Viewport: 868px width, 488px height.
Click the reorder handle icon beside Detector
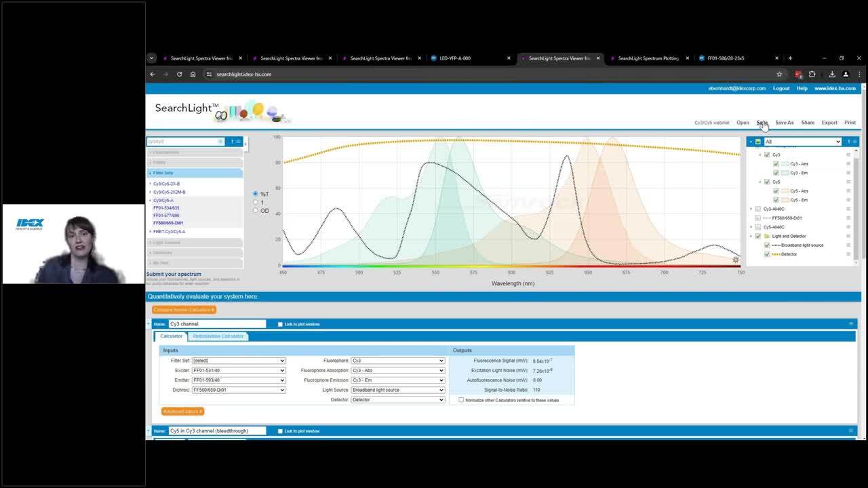[848, 253]
